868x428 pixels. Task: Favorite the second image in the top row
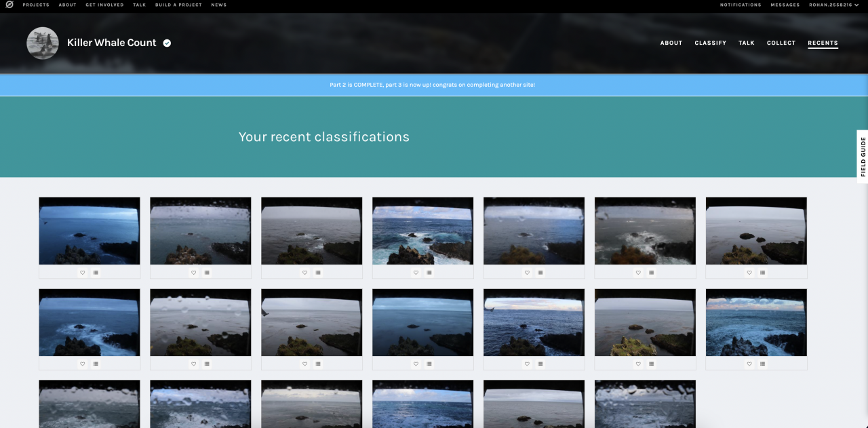tap(193, 272)
